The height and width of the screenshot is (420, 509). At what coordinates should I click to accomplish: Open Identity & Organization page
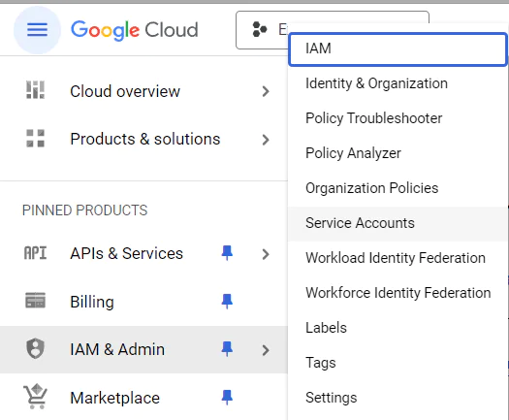(x=398, y=83)
